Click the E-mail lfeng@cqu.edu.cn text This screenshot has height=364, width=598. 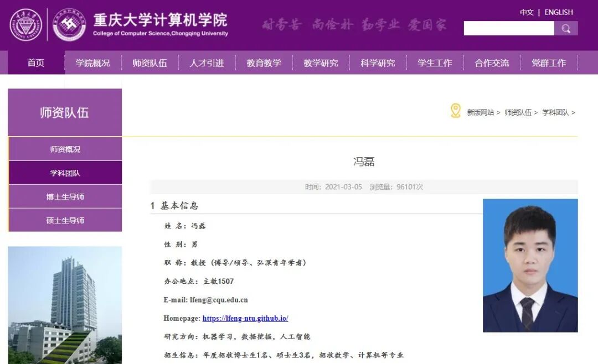click(205, 300)
